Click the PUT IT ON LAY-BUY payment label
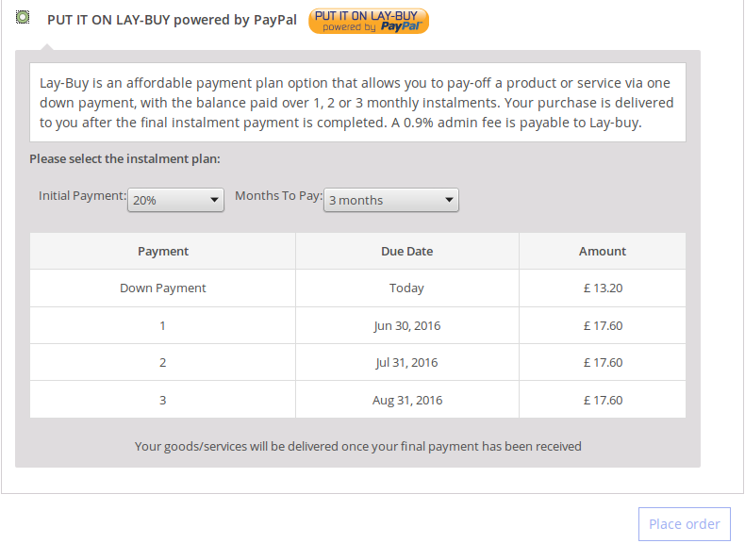 172,20
